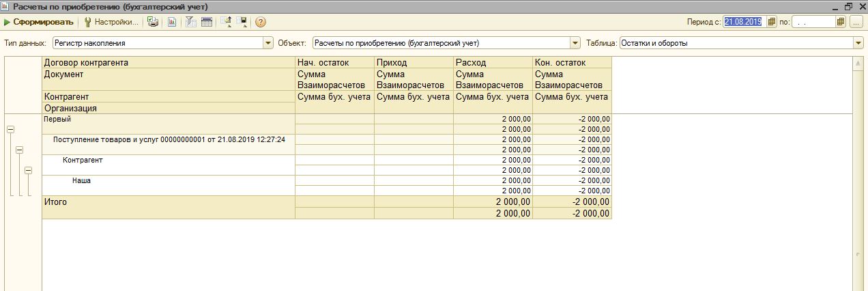
Task: Click the table header display icon
Action: coord(206,22)
